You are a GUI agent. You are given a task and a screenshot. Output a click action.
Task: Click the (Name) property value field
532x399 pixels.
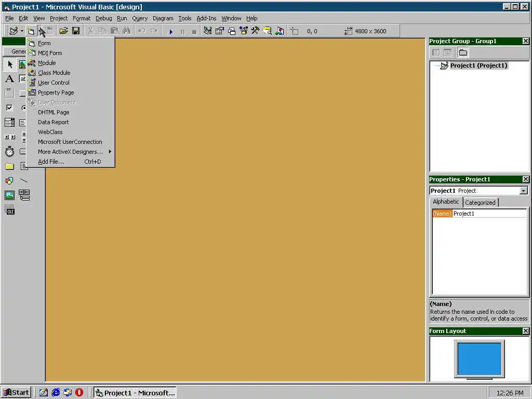click(x=489, y=214)
